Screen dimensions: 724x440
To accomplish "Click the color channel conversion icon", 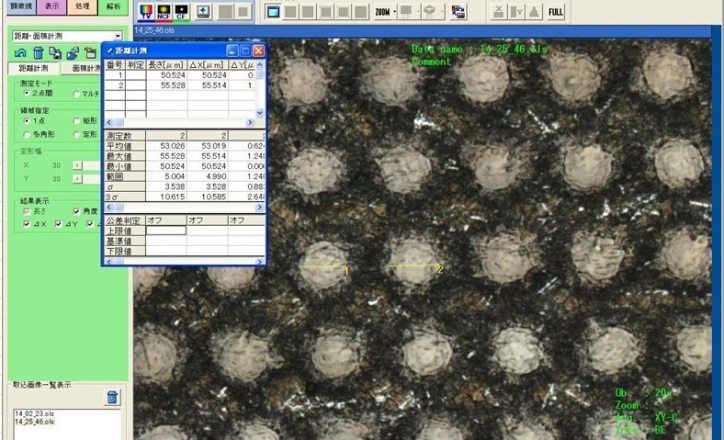I will [x=458, y=12].
